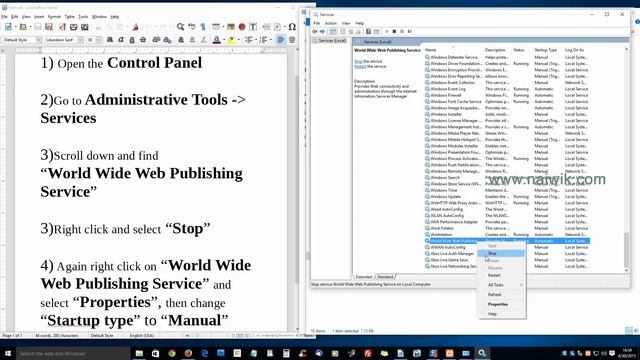Click Bold icon in Writer formatting toolbar
Viewport: 640px width, 360px height.
110,40
